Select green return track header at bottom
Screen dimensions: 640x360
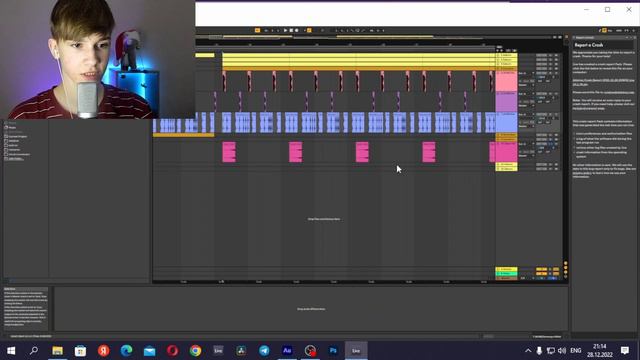coord(506,274)
